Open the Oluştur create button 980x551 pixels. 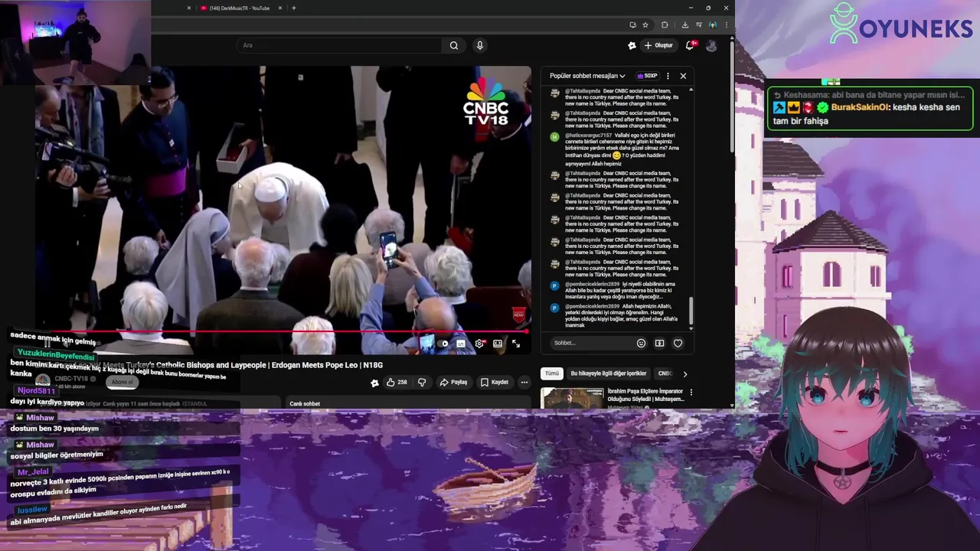[x=658, y=45]
